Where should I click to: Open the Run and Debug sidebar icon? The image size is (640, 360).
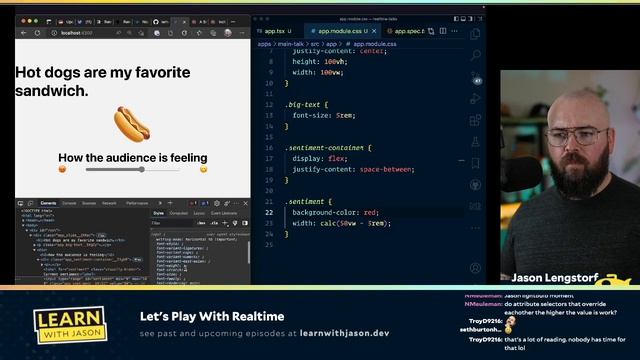coord(475,98)
